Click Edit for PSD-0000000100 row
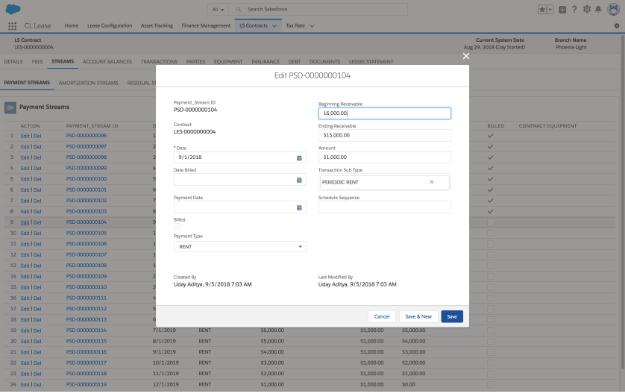This screenshot has height=392, width=625. [x=25, y=179]
